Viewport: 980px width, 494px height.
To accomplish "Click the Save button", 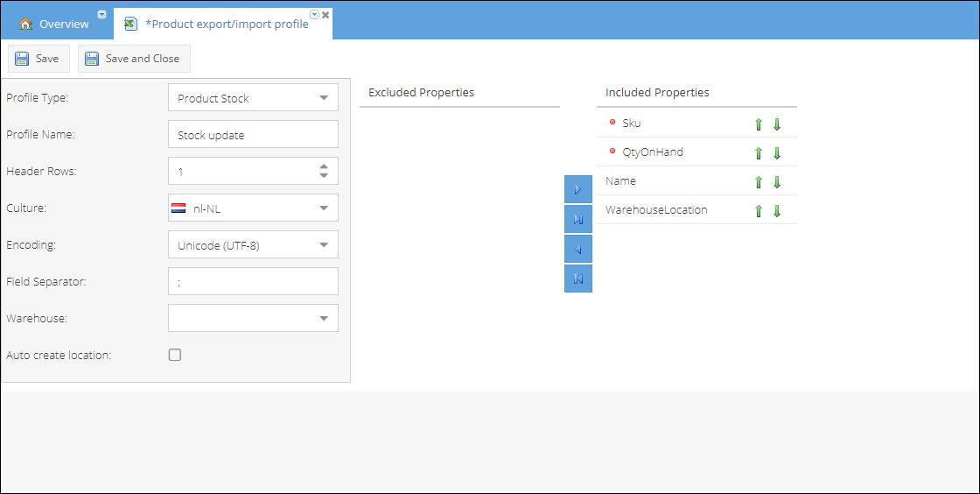I will 38,59.
